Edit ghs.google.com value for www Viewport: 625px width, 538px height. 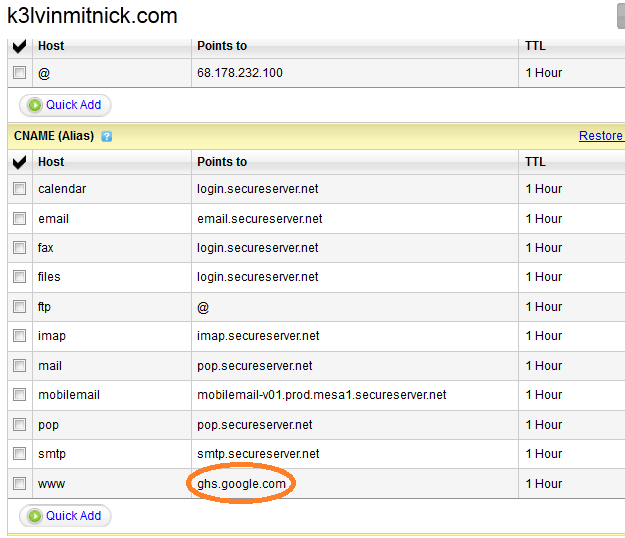tap(241, 484)
